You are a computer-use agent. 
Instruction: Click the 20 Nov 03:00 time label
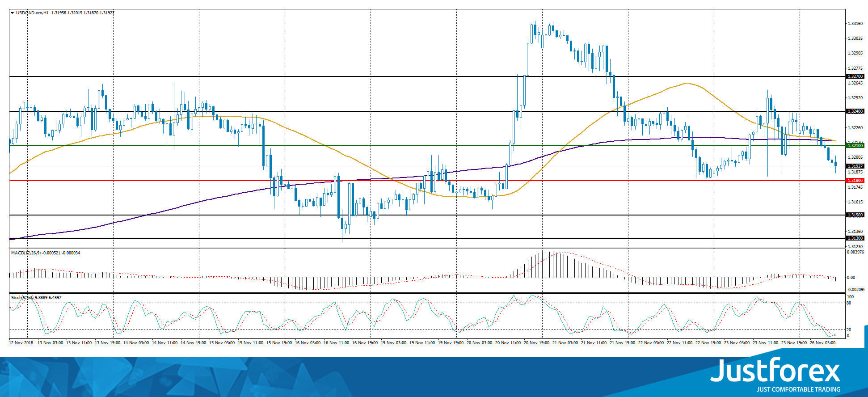tap(479, 343)
